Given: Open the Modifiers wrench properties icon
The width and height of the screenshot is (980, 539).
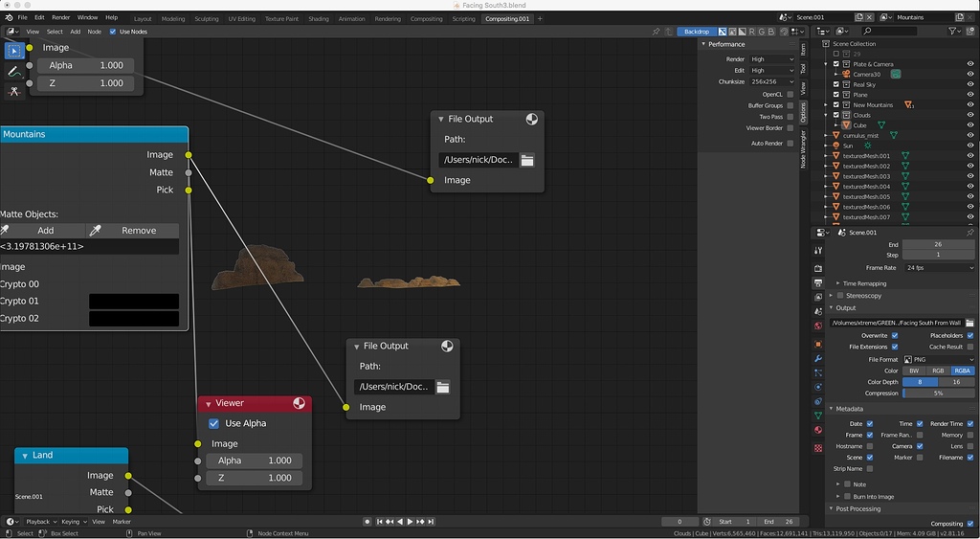Looking at the screenshot, I should point(818,358).
